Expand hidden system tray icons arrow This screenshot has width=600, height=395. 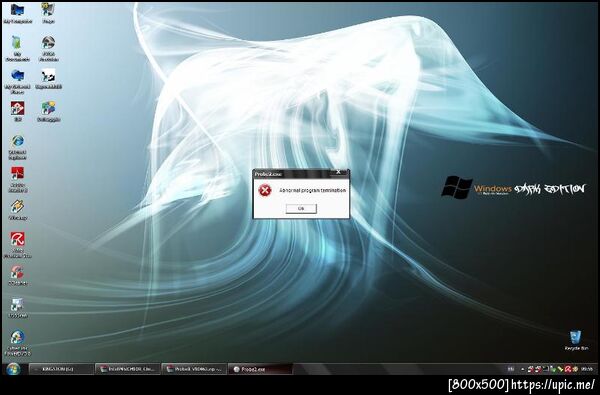[x=523, y=369]
